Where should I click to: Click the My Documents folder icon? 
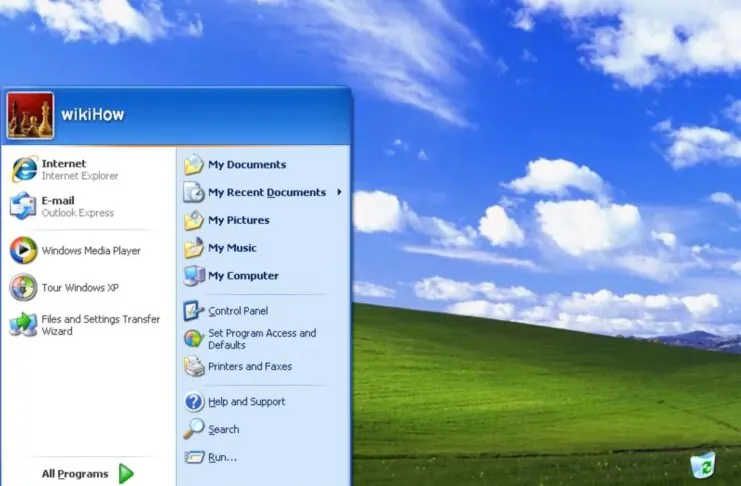[194, 165]
